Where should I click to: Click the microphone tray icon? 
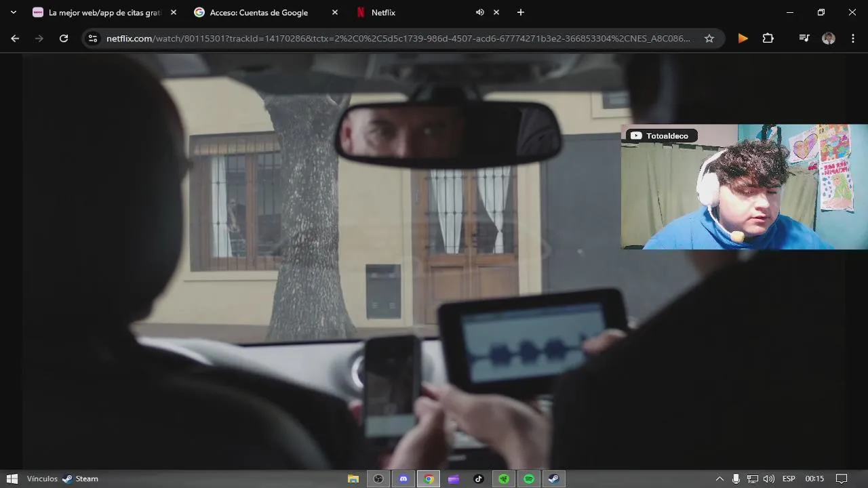(x=736, y=479)
